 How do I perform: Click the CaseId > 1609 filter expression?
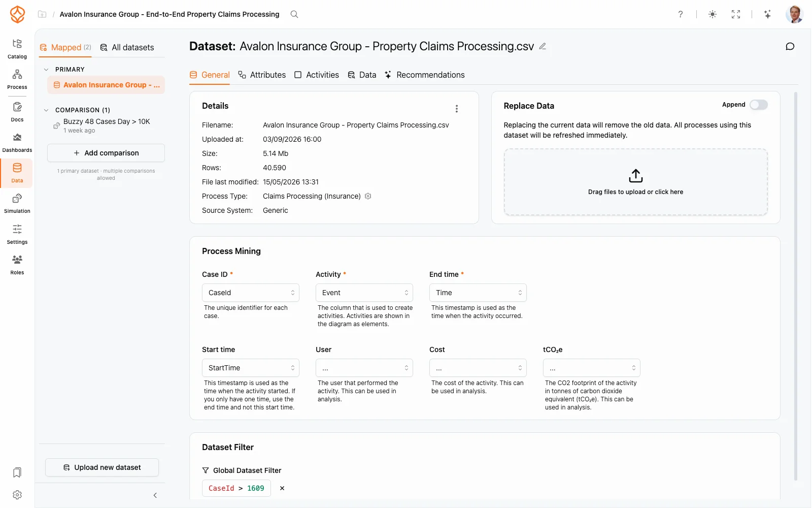(x=236, y=488)
